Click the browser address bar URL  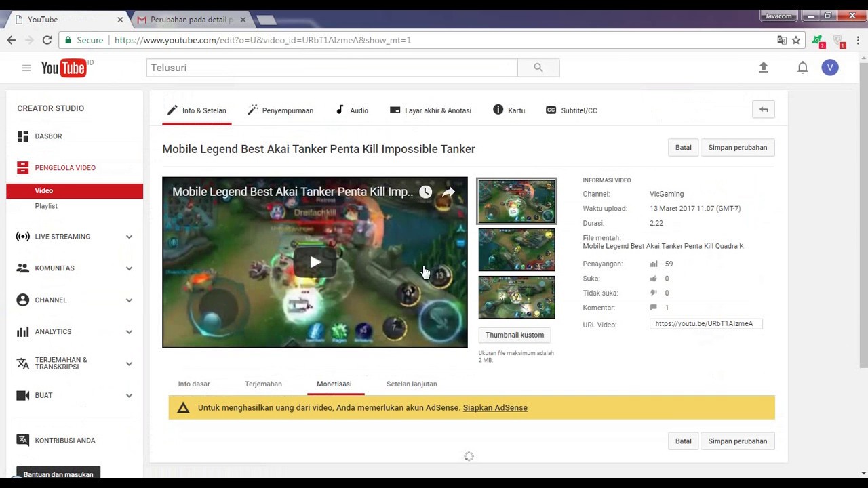(263, 40)
